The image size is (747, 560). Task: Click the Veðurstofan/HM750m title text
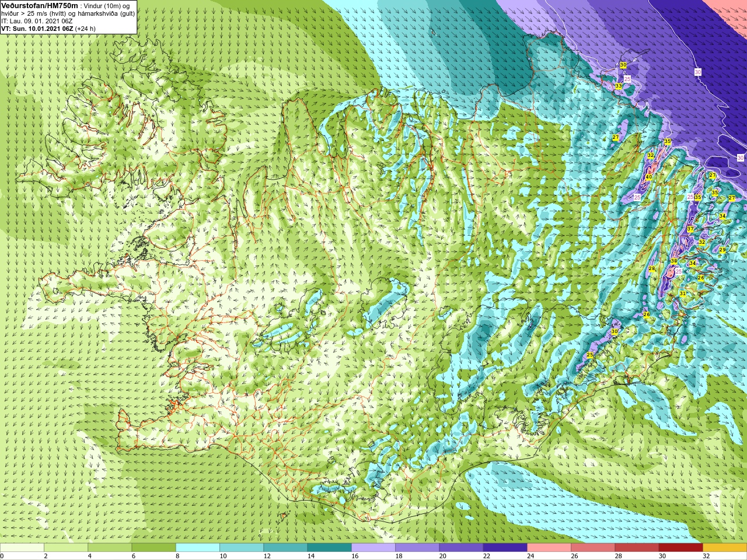click(40, 5)
